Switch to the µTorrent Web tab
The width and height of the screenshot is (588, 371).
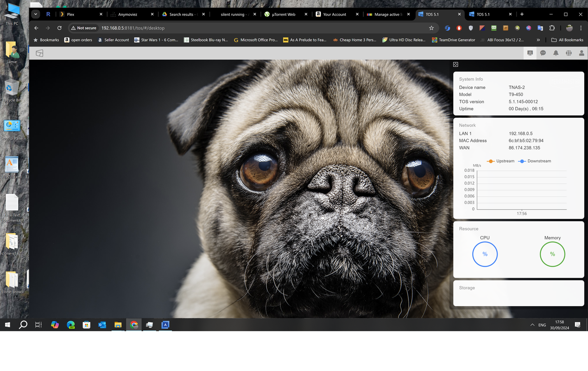[x=284, y=14]
